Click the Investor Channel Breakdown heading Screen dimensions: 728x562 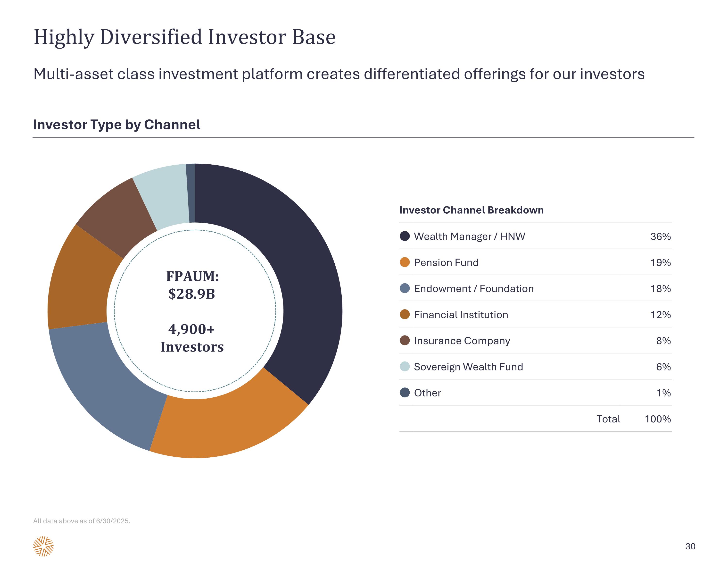471,210
